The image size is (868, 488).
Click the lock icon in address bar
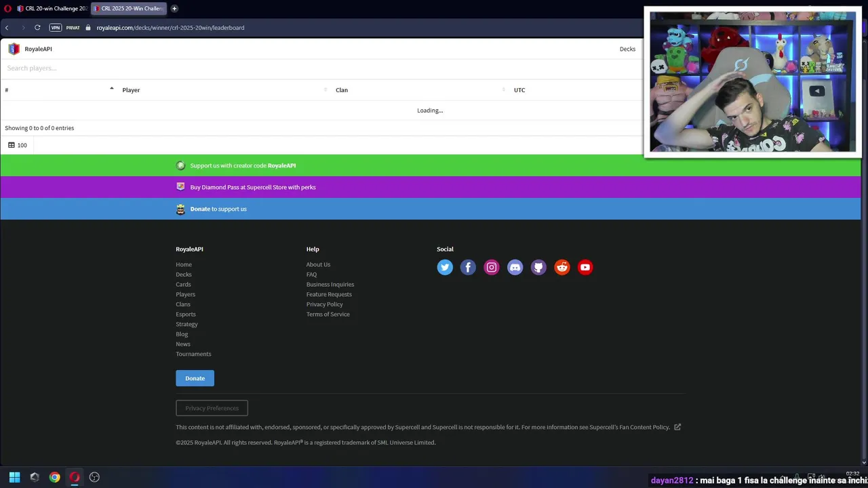88,28
